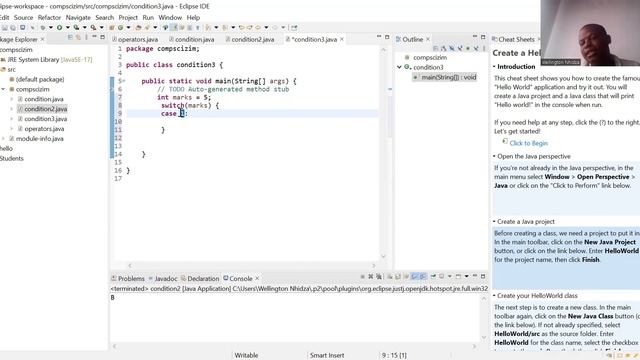Click the Display Selected Console icon
This screenshot has width=640, height=360.
[441, 277]
